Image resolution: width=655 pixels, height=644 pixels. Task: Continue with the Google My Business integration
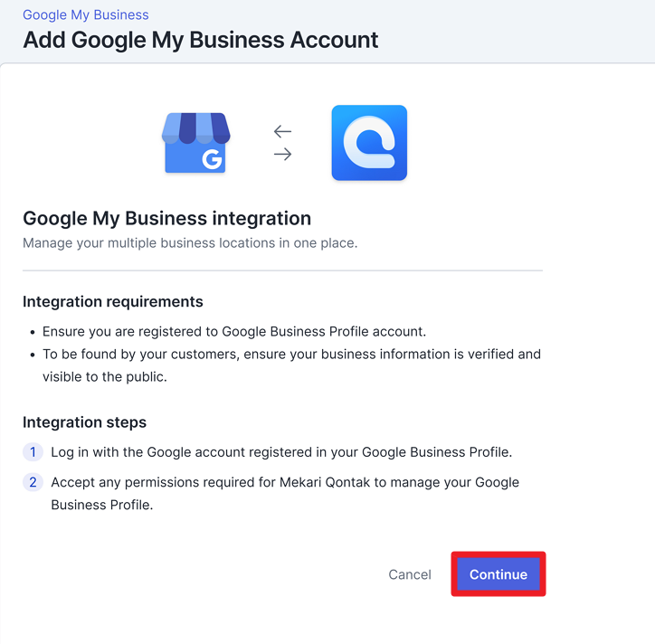coord(498,574)
